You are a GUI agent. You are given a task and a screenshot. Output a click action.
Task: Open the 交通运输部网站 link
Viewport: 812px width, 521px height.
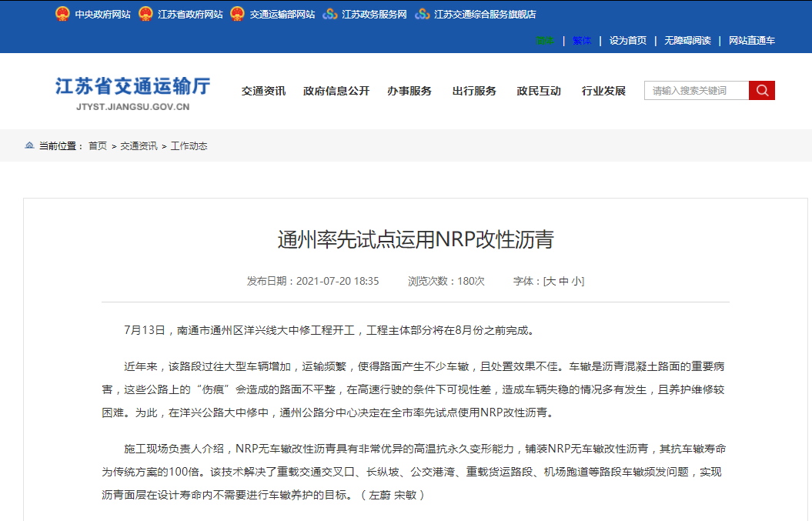point(282,15)
